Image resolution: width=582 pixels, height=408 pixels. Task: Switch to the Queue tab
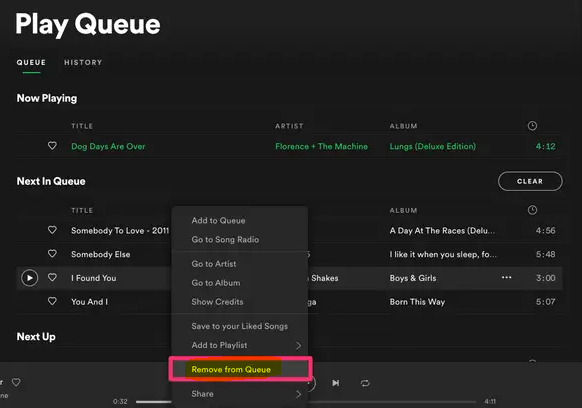(x=31, y=62)
